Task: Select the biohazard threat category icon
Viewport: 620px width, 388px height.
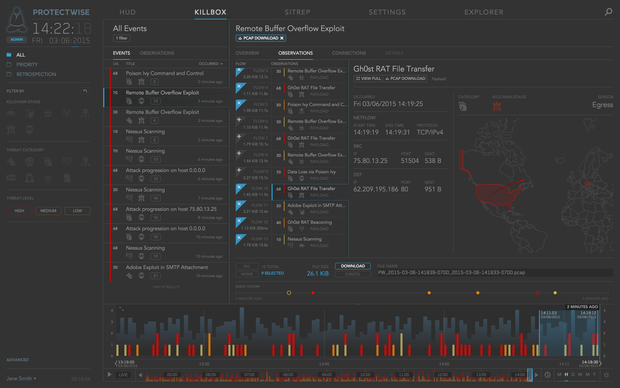Action: [48, 178]
